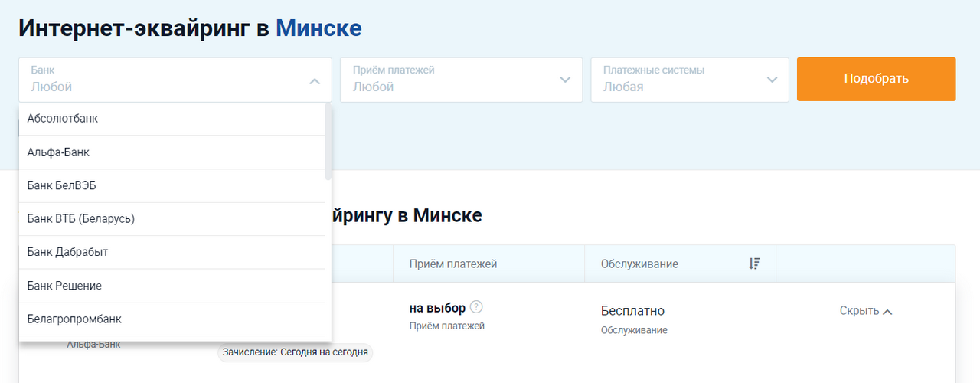
Task: Select Банк БелВЭБ option
Action: pos(61,185)
